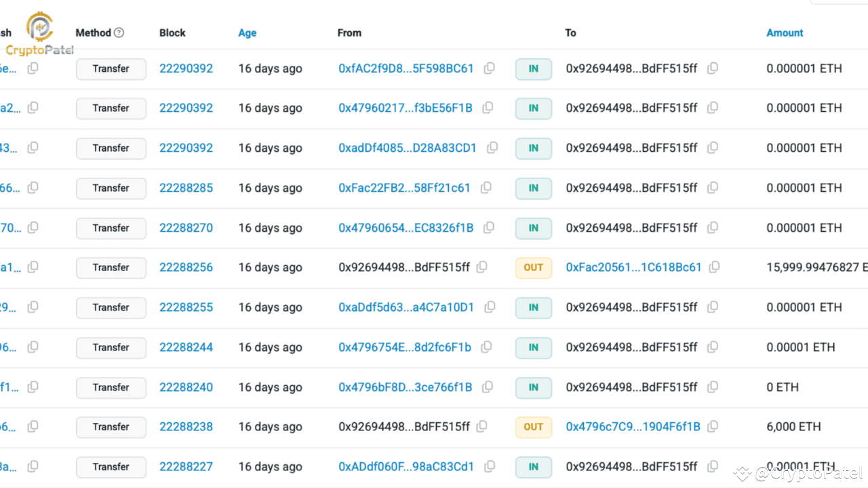
Task: Copy the transaction hash in the first row
Action: click(x=32, y=68)
